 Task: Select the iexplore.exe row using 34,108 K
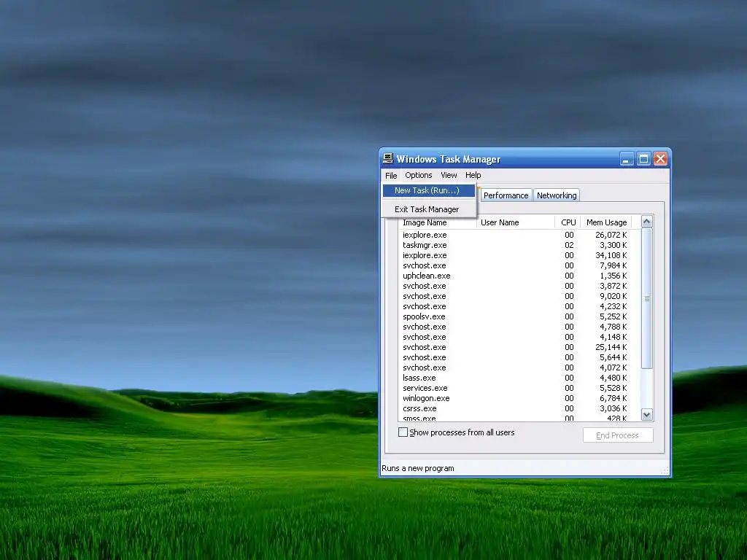tap(514, 255)
